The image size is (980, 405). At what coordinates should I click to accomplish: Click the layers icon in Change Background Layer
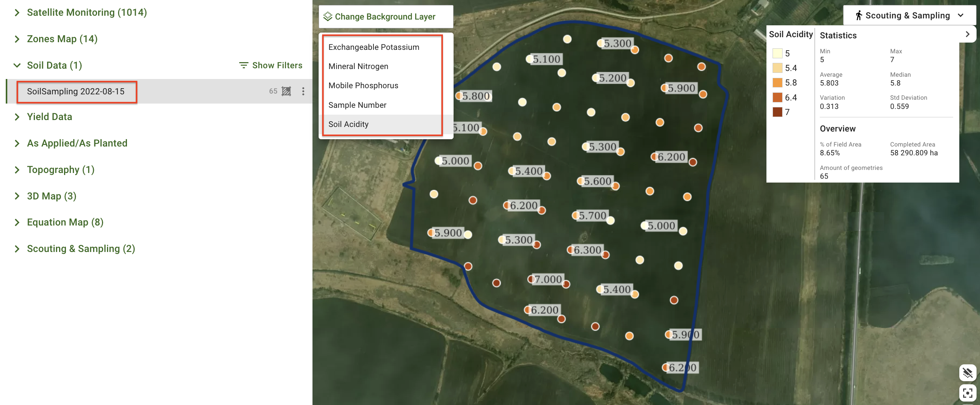327,16
